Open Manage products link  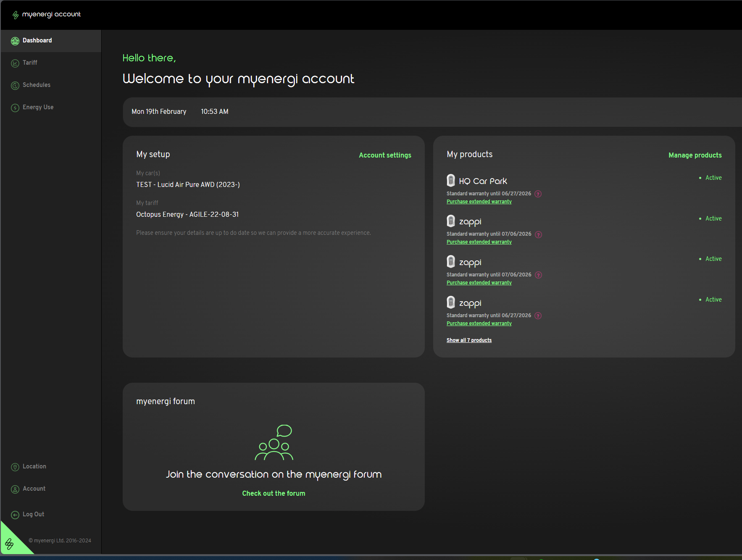tap(695, 155)
